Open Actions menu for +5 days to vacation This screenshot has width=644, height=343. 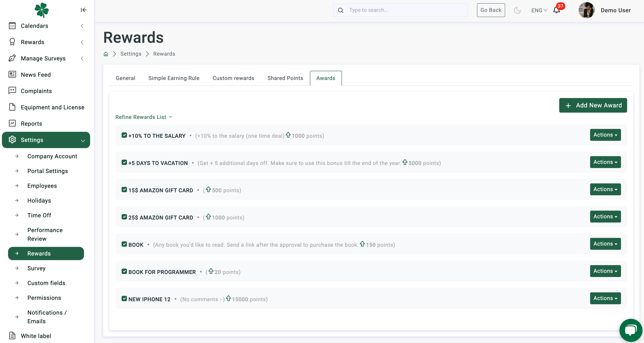(605, 162)
